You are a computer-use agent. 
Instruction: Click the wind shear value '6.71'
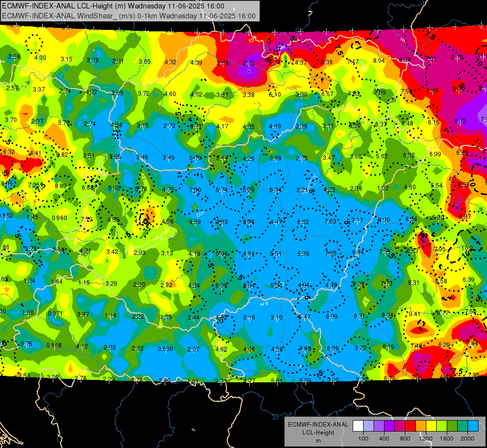[x=195, y=126]
